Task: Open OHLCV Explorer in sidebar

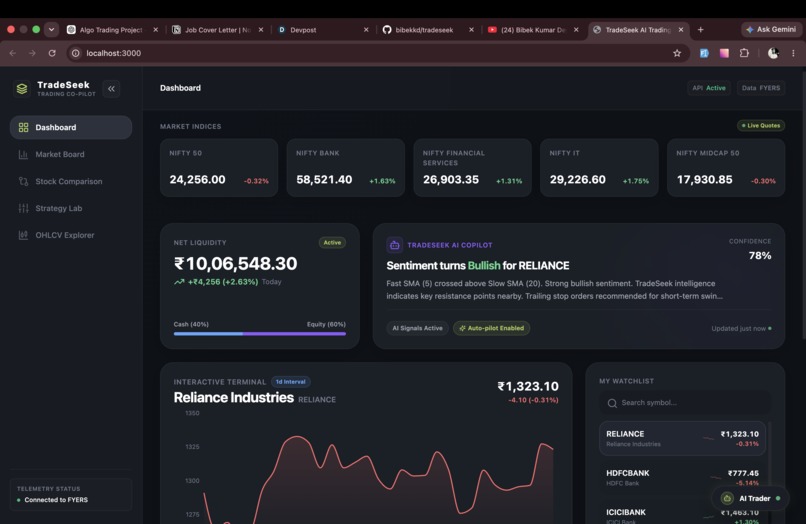Action: click(x=71, y=235)
